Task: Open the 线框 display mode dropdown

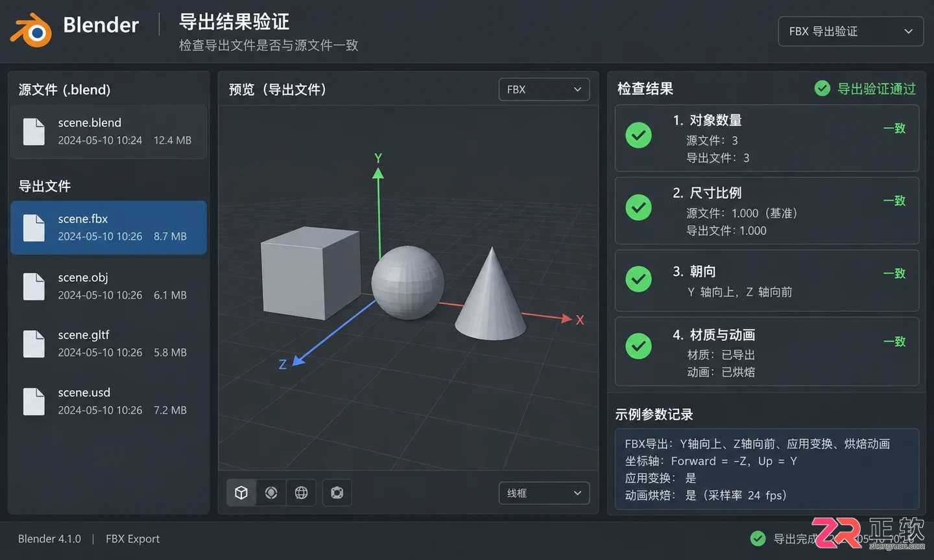Action: click(544, 493)
